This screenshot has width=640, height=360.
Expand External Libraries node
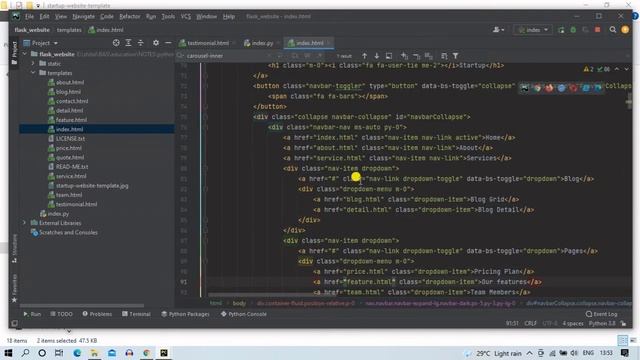[24, 223]
